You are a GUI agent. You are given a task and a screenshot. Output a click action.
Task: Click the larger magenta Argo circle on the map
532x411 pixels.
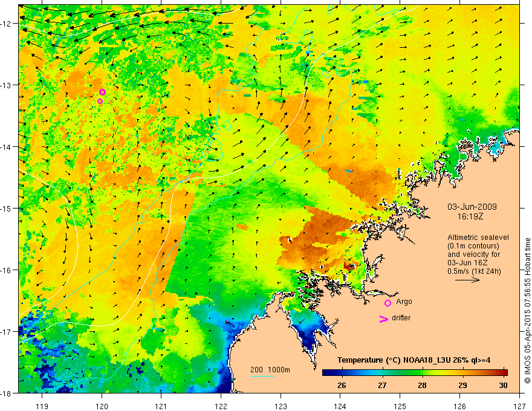[102, 92]
